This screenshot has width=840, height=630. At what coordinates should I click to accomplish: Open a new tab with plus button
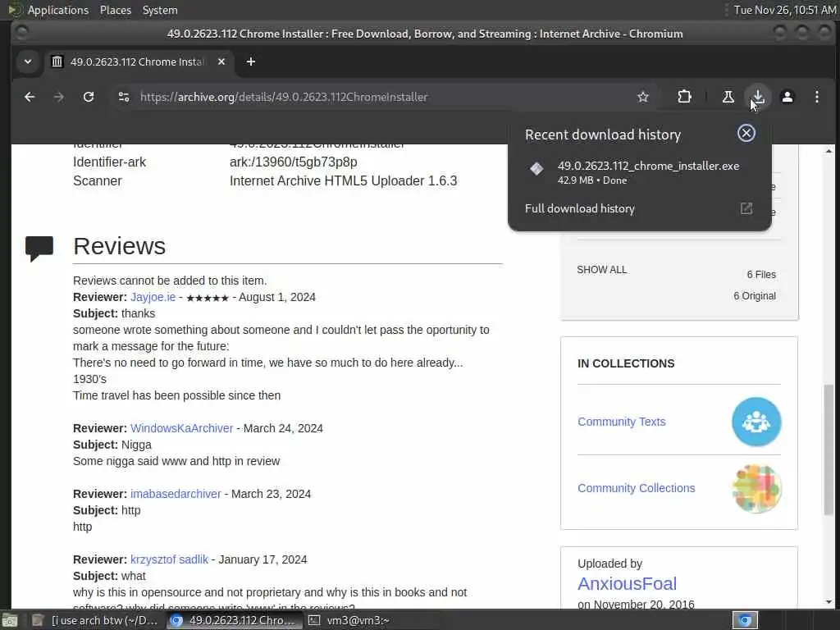[251, 62]
